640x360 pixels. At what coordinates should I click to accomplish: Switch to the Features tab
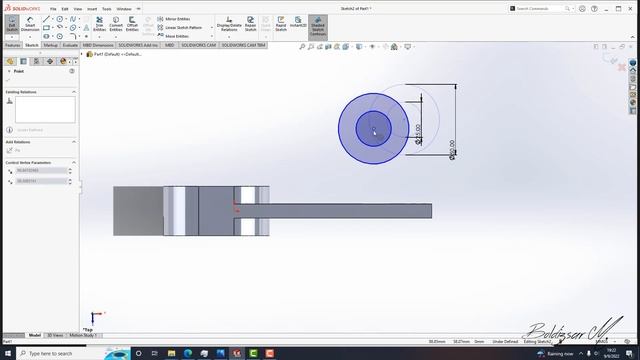coord(13,45)
